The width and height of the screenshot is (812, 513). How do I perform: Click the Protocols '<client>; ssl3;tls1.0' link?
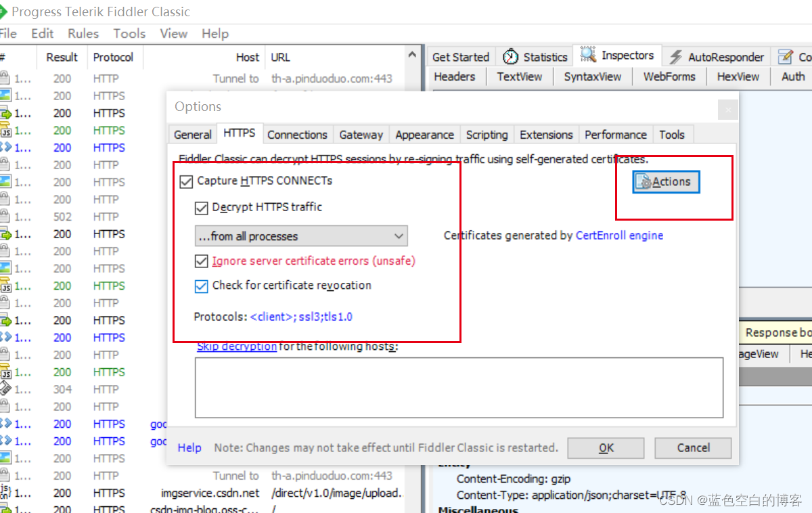[301, 316]
